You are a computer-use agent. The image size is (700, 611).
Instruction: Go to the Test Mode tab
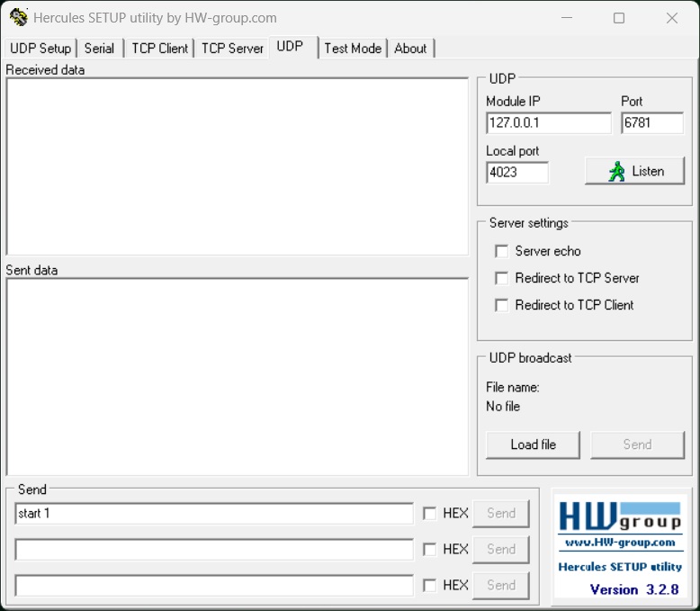tap(353, 49)
